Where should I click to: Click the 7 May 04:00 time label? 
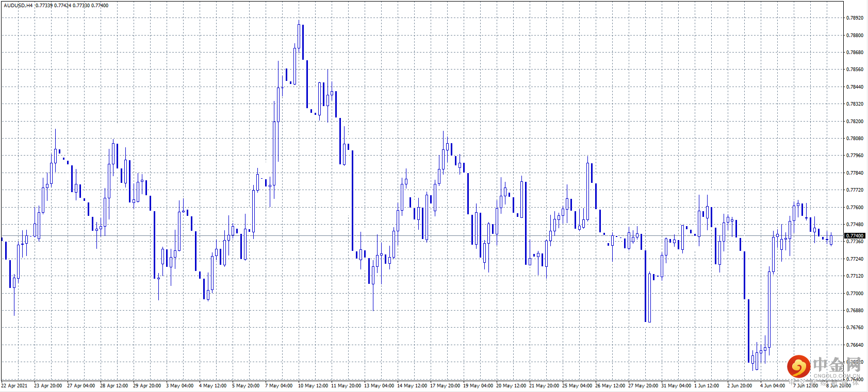[x=279, y=386]
